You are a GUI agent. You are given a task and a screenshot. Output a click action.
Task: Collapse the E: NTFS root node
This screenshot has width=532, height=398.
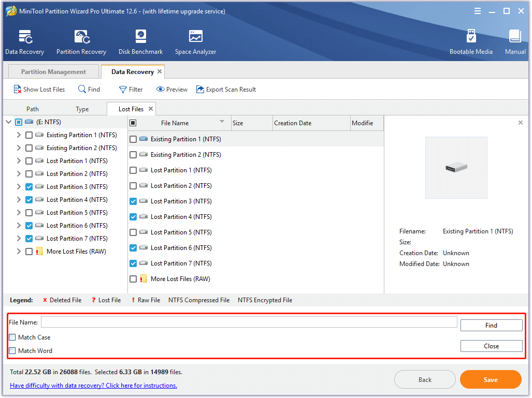tap(9, 122)
